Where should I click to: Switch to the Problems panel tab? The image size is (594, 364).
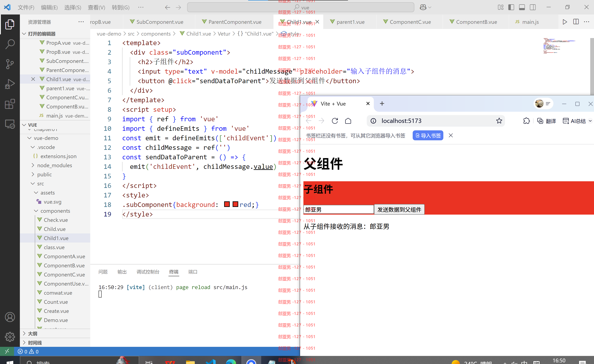(x=103, y=272)
